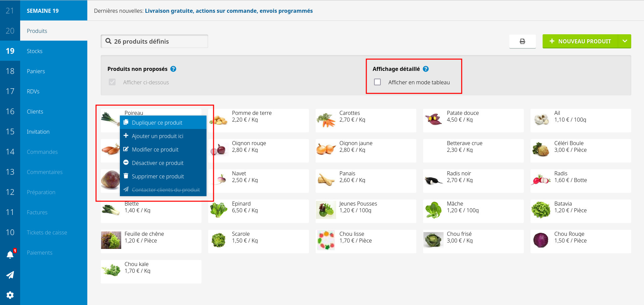Toggle the Afficher ci-dessous checkbox
The width and height of the screenshot is (644, 305).
[x=112, y=82]
